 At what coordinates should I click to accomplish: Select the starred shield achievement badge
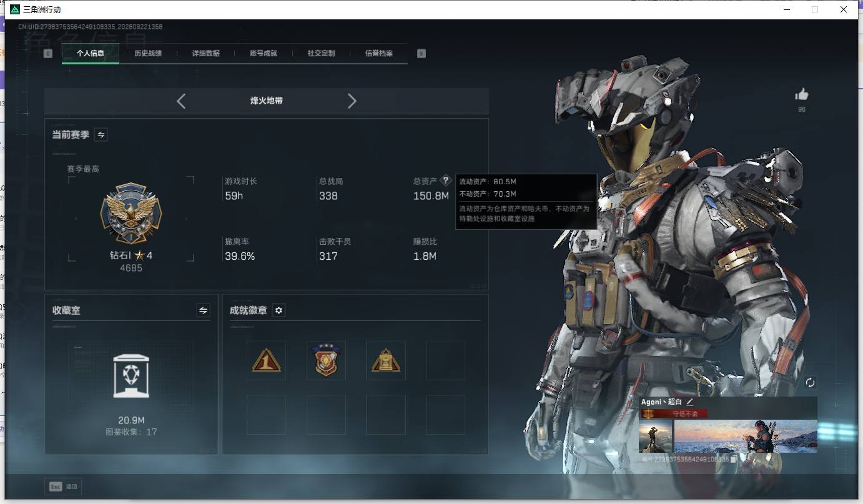pyautogui.click(x=326, y=360)
